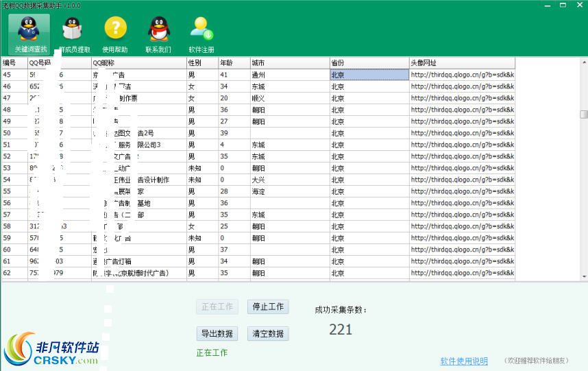
Task: Select the 广告灯箱 nickname in row 61
Action: [x=138, y=261]
